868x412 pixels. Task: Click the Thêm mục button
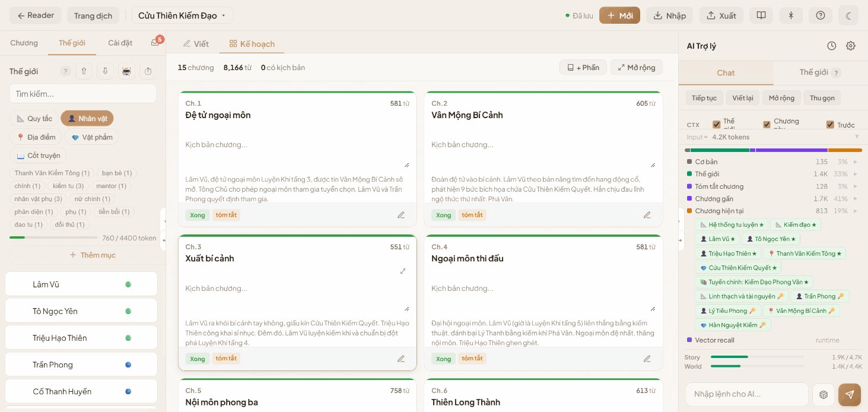click(93, 255)
